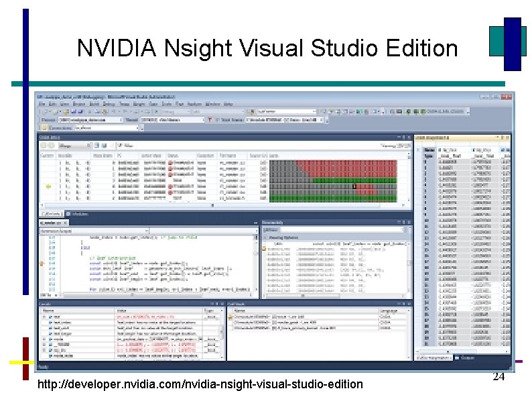The image size is (532, 399).
Task: Click the Language column header in Call Stack
Action: click(x=393, y=310)
